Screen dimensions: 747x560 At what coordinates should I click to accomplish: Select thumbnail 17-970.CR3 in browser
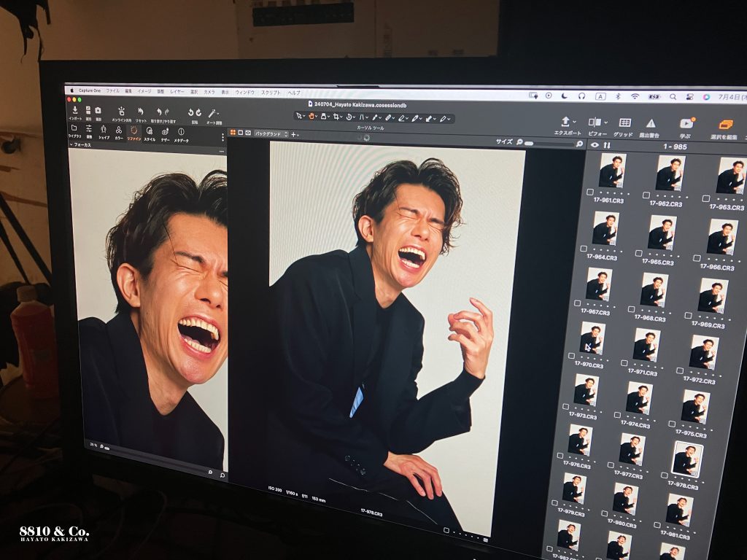[592, 337]
